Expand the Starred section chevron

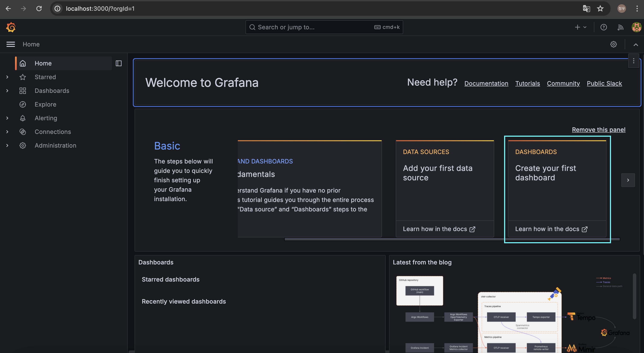(7, 77)
